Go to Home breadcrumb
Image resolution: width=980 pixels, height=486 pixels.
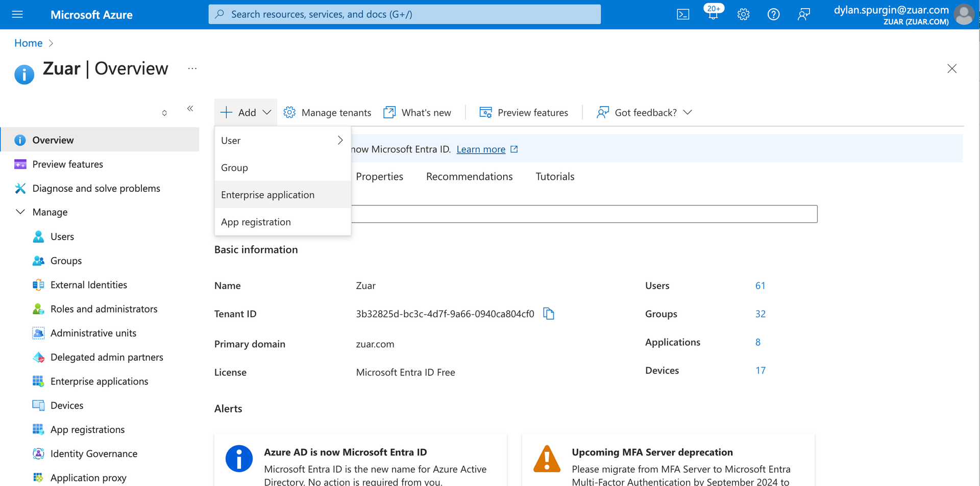[29, 43]
